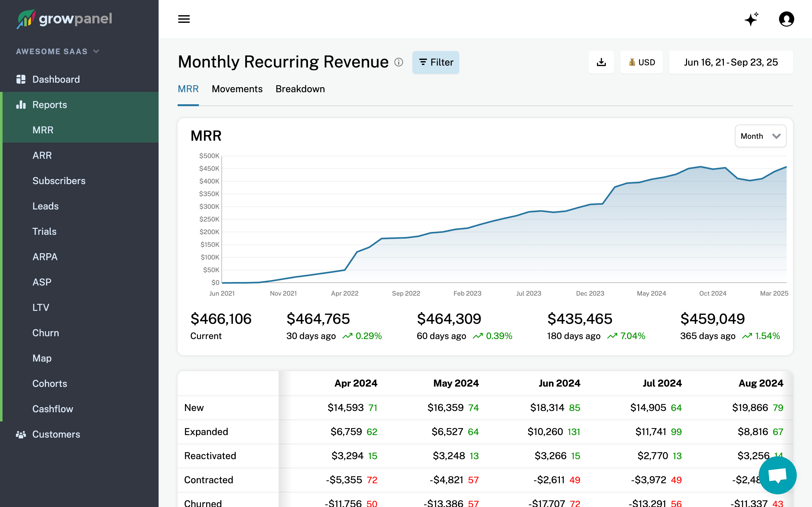This screenshot has width=812, height=507.
Task: Switch to the Movements tab
Action: pos(237,89)
